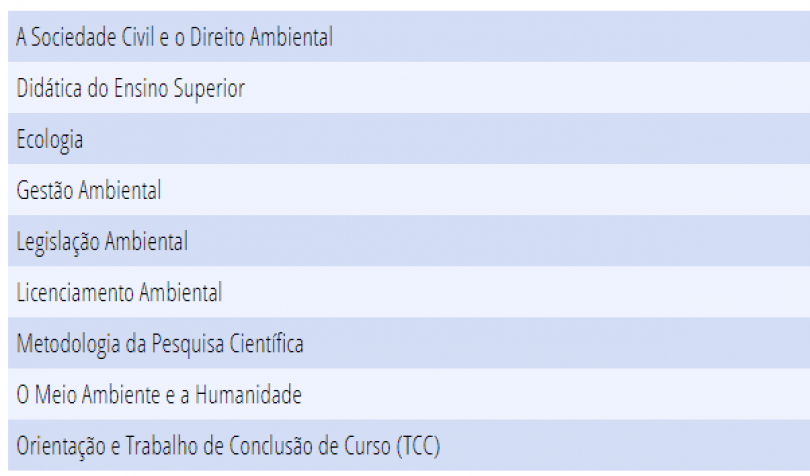Screen dimensions: 810x476
Task: Pick Metodologia da Pesquisa Científica entry
Action: pos(409,343)
